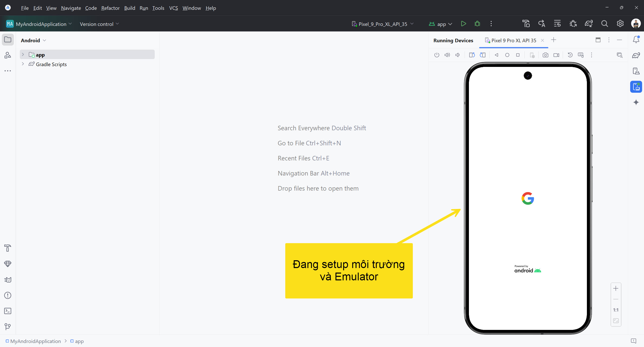This screenshot has height=347, width=644.
Task: Expand the app module tree node
Action: pyautogui.click(x=23, y=55)
